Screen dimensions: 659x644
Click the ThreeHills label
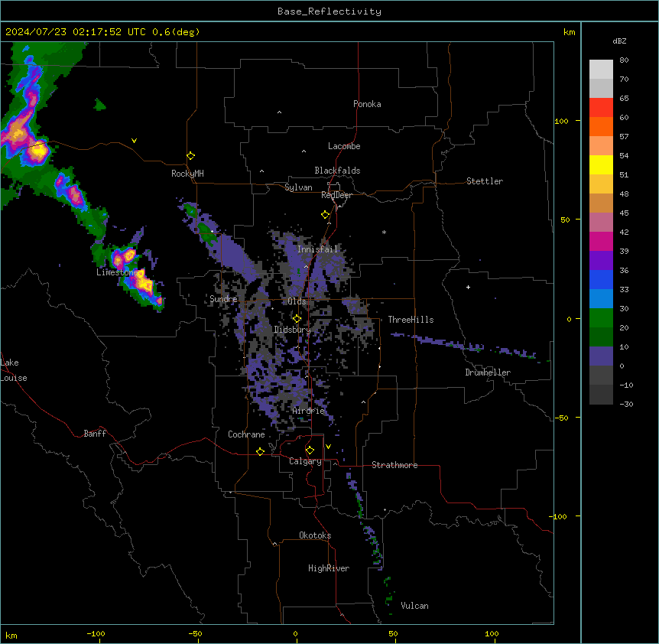pyautogui.click(x=411, y=320)
